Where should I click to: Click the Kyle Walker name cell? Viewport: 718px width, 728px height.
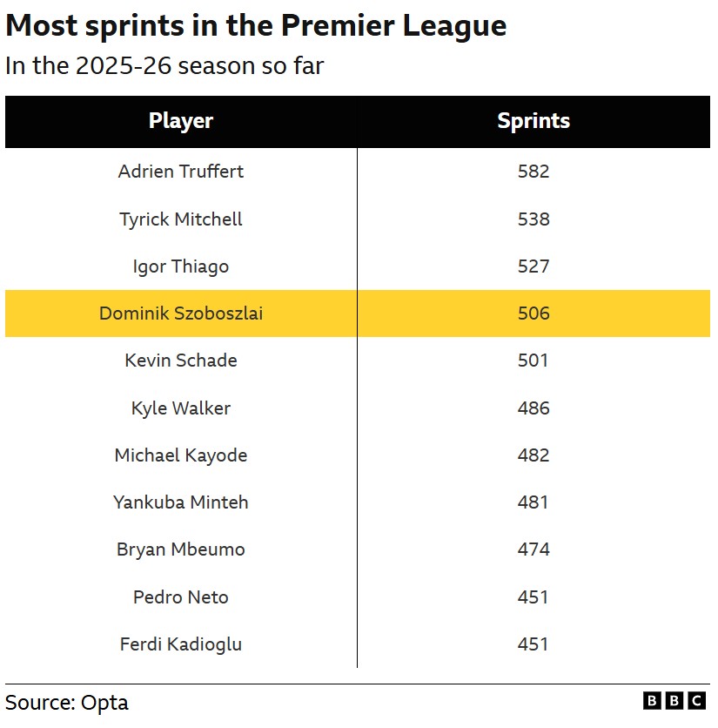click(181, 408)
